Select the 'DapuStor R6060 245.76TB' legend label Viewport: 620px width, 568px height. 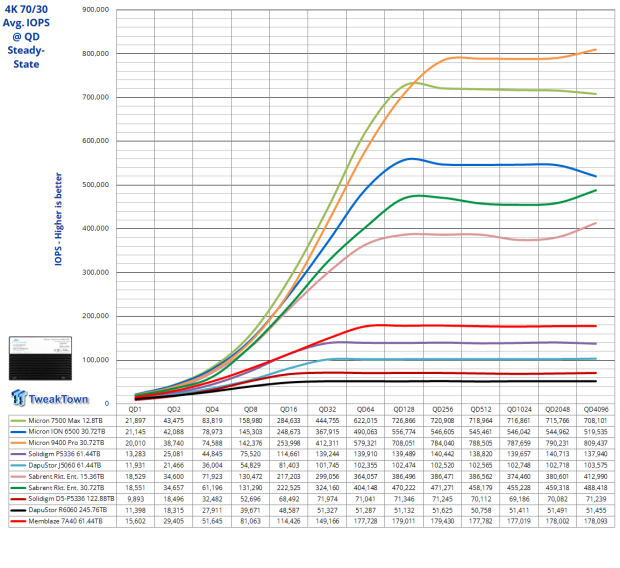pos(68,510)
